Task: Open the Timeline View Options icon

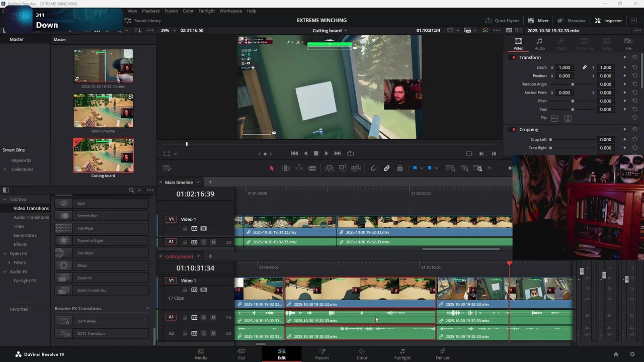Action: (167, 168)
